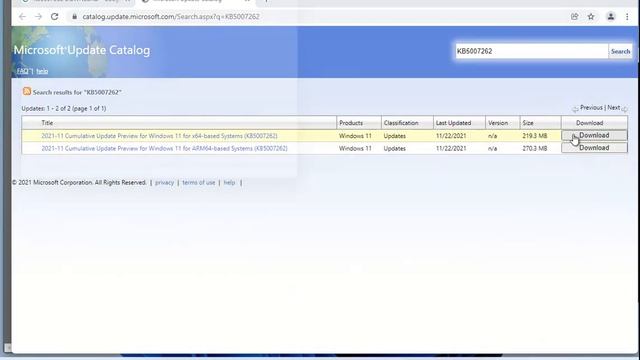Viewport: 640px width, 360px height.
Task: Reload the page with refresh icon
Action: 54,17
